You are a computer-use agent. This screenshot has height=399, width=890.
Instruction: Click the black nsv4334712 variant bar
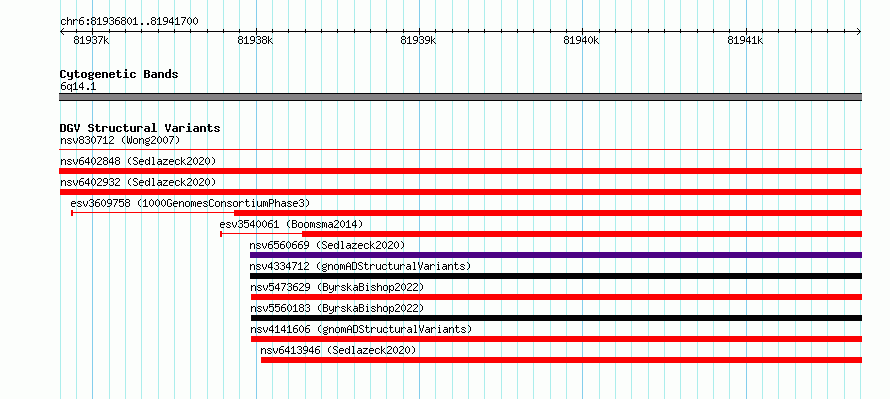click(556, 276)
